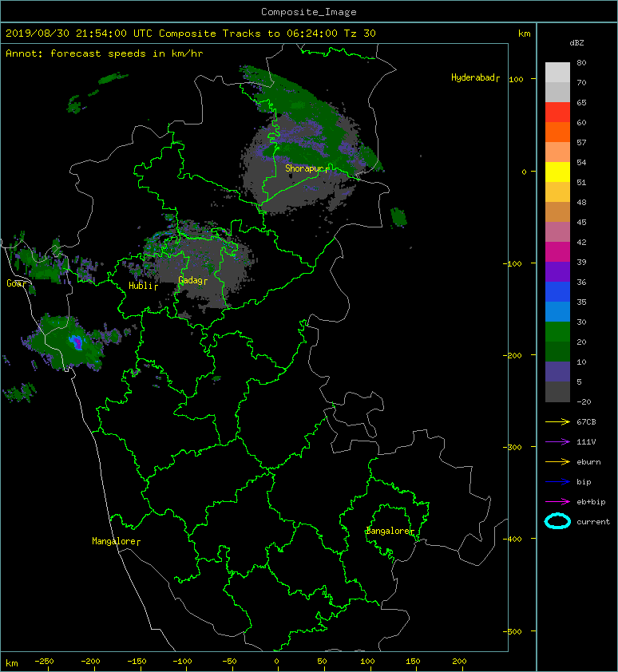
Task: Click the eb+bip legend label
Action: click(591, 502)
